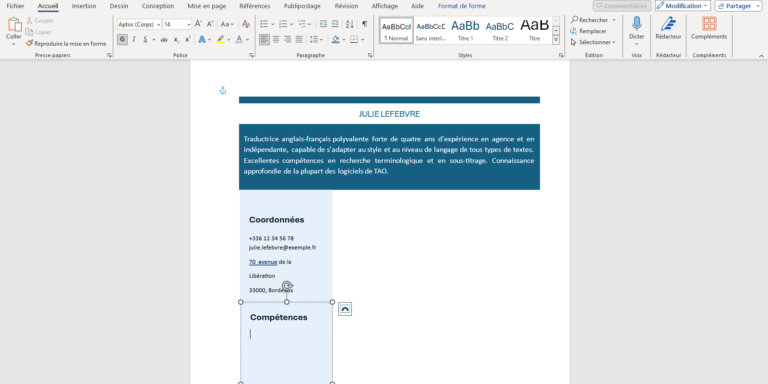The image size is (768, 384).
Task: Switch to the Mise en page tab
Action: [x=207, y=6]
